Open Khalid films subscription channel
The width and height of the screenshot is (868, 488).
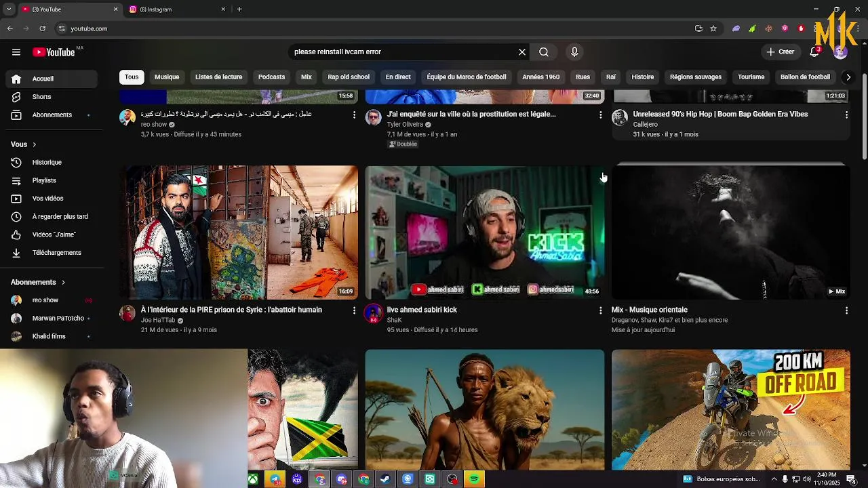point(53,336)
